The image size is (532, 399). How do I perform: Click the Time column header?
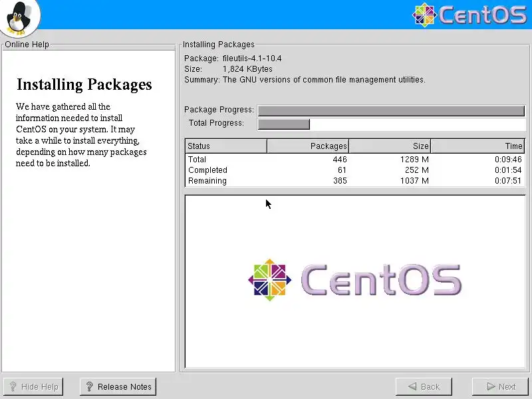477,146
